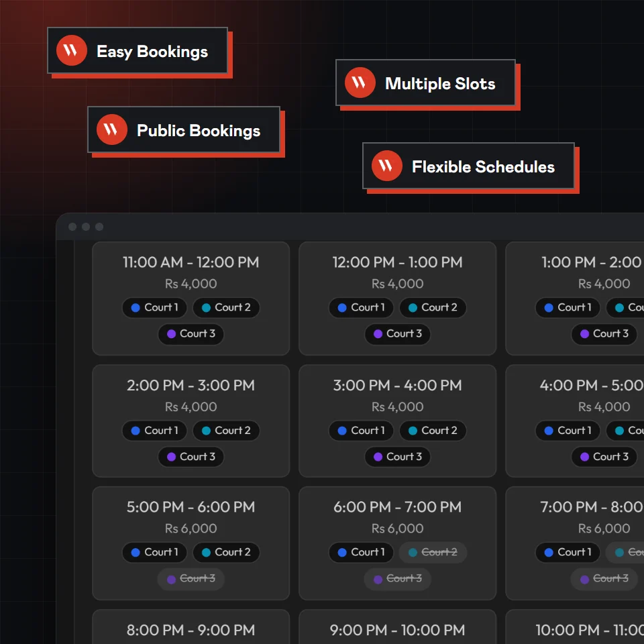
Task: Click Rs 6,000 price in 6:00 PM - 7:00 PM slot
Action: (398, 529)
